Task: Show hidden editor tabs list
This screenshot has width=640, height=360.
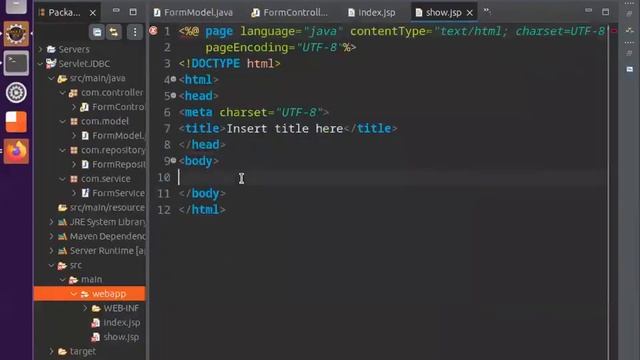Action: (x=487, y=11)
